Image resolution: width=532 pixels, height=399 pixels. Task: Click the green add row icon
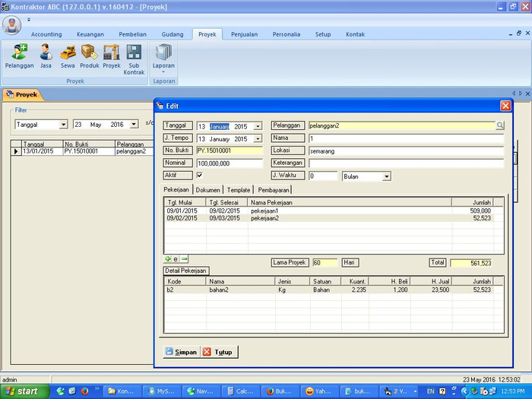pos(168,259)
